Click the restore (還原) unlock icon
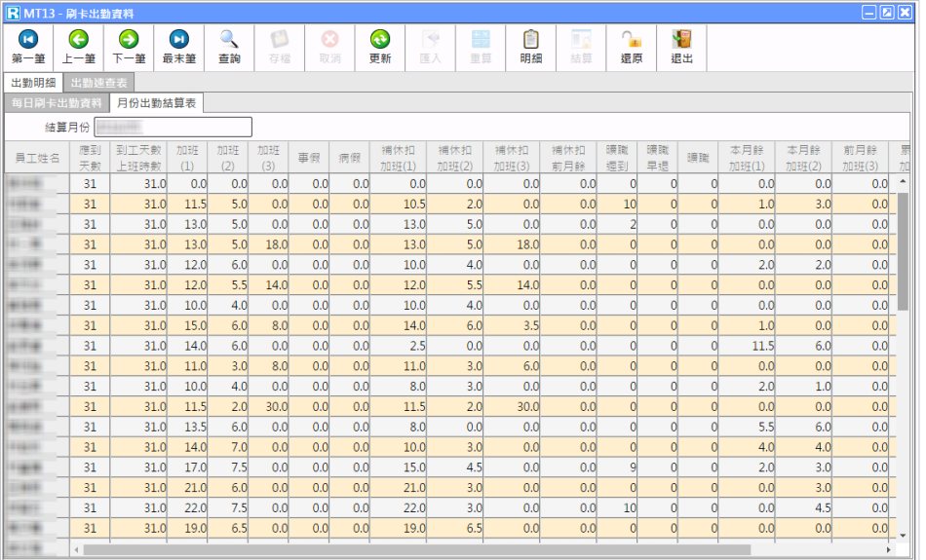 (x=632, y=47)
